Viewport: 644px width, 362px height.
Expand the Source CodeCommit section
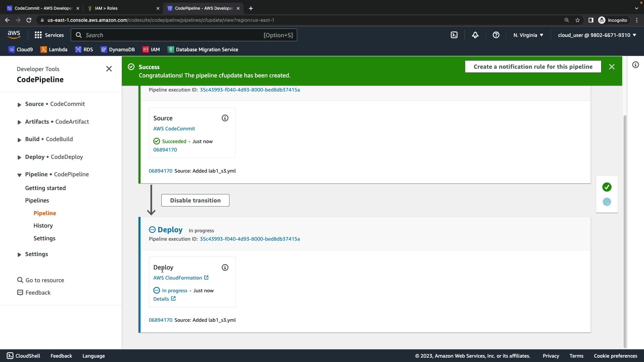[19, 105]
